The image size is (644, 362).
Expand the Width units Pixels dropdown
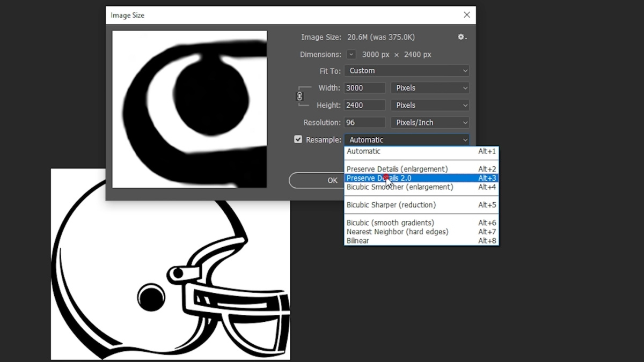tap(430, 88)
